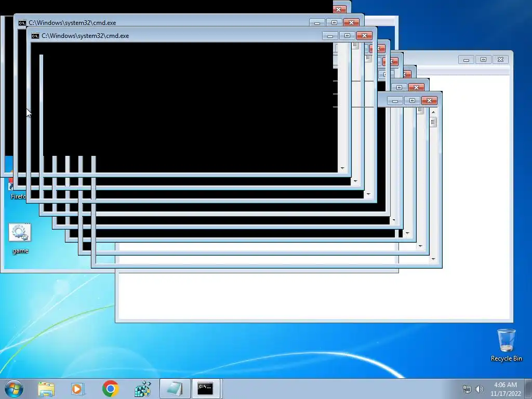Open the network tray icon

coord(467,389)
